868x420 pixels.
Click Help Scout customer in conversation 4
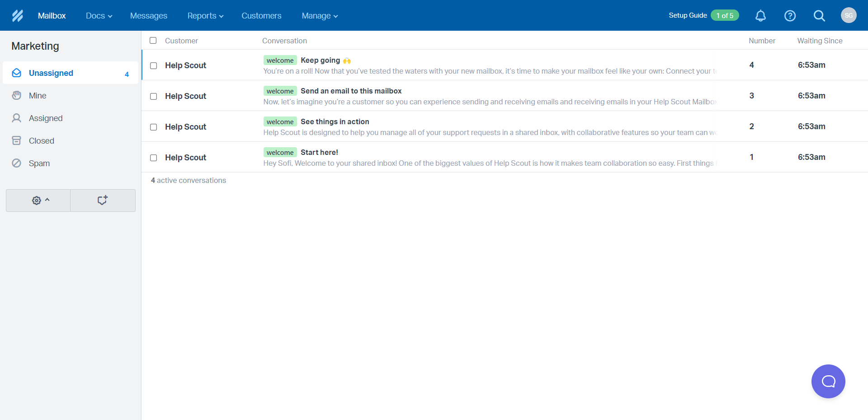(x=185, y=65)
